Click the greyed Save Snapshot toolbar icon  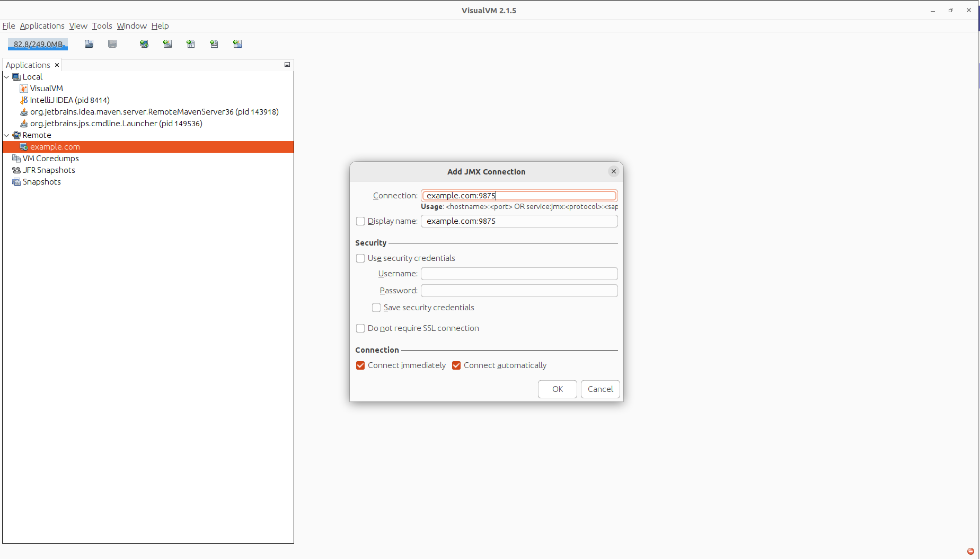click(112, 44)
